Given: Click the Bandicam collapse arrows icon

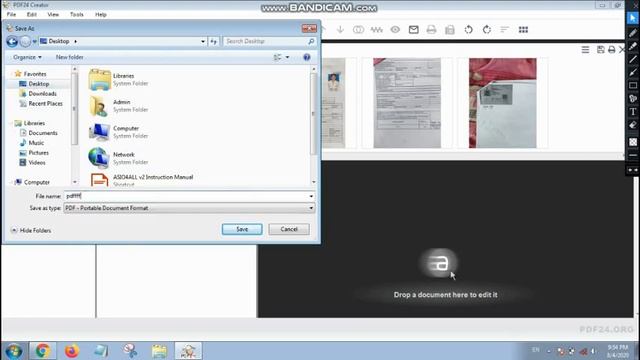Looking at the screenshot, I should 633,170.
